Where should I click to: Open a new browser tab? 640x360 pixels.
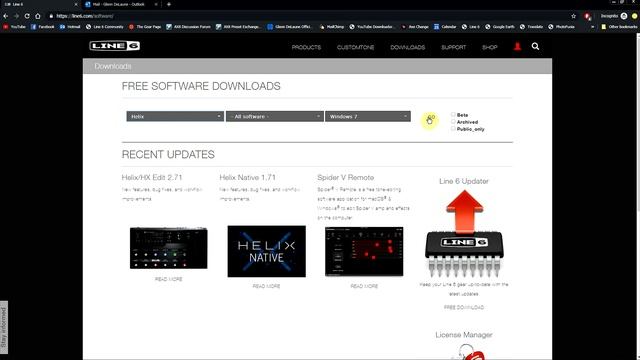tap(169, 4)
